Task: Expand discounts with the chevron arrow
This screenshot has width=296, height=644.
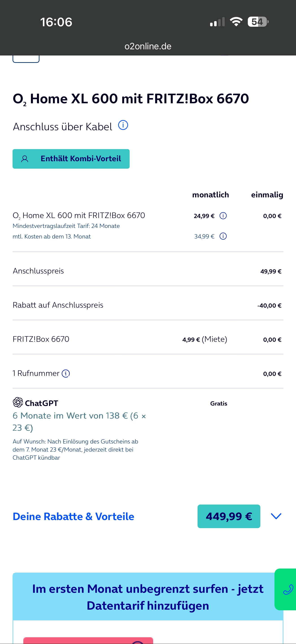Action: (276, 516)
